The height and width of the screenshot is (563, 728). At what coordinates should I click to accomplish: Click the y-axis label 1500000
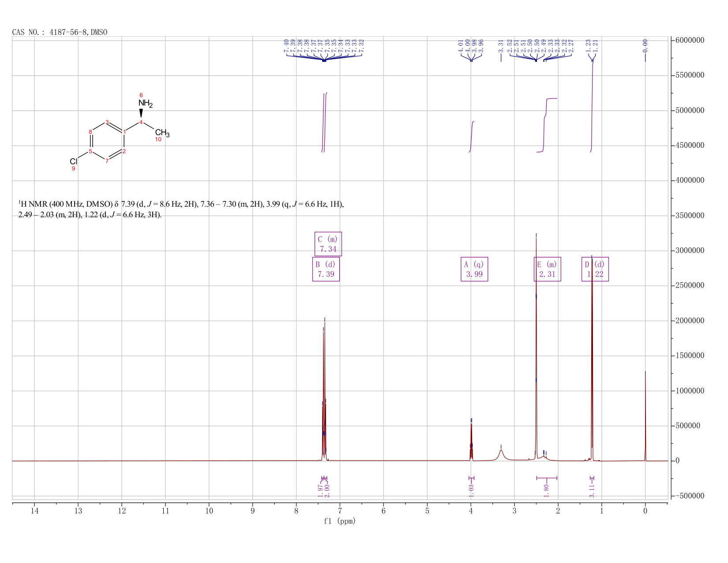(x=689, y=356)
